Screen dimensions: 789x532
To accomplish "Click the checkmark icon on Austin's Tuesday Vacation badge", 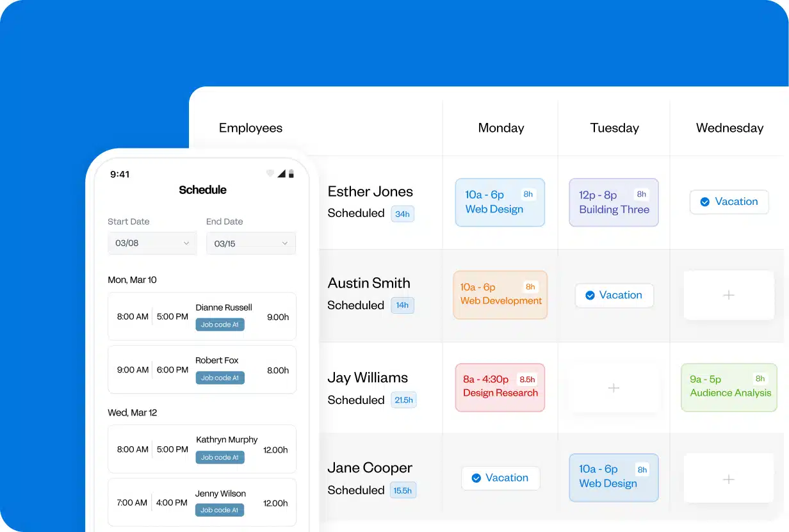I will [590, 295].
